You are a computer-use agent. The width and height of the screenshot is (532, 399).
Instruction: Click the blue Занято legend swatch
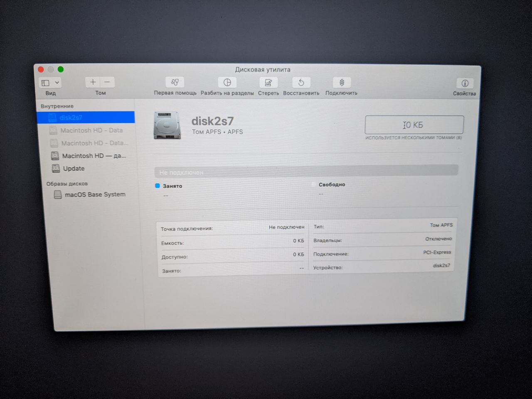pyautogui.click(x=158, y=186)
